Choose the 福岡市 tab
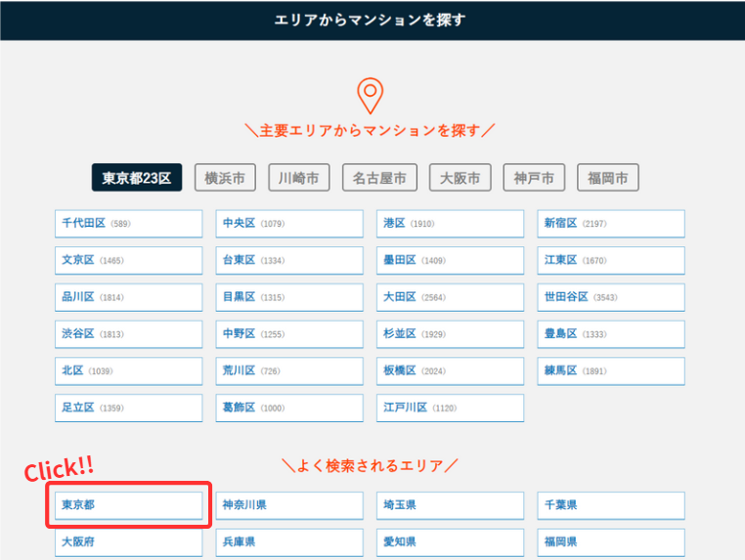Viewport: 745px width, 560px height. click(608, 178)
